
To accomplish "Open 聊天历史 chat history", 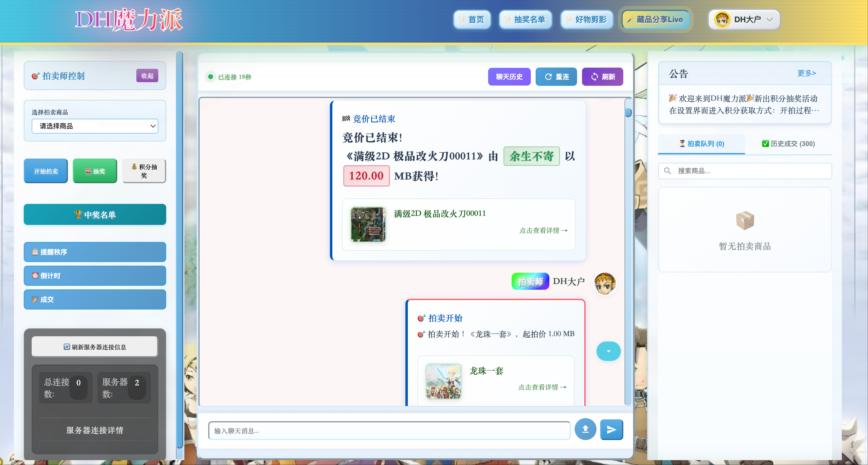I will point(509,76).
